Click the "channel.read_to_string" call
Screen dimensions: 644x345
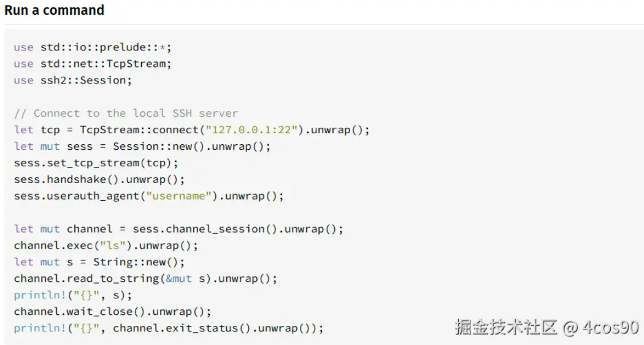[x=86, y=278]
